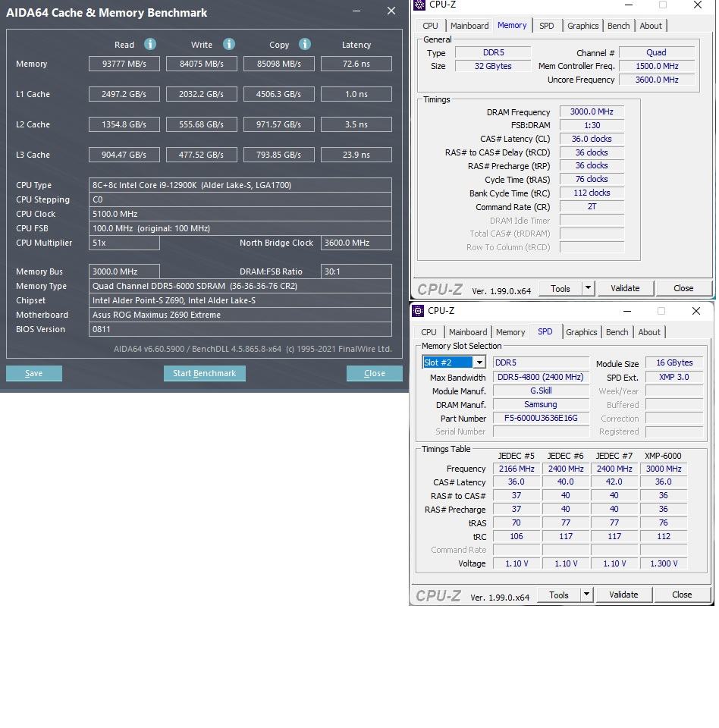Open Tools dropdown arrow in lower CPU-Z window
This screenshot has width=719, height=728.
pyautogui.click(x=586, y=595)
